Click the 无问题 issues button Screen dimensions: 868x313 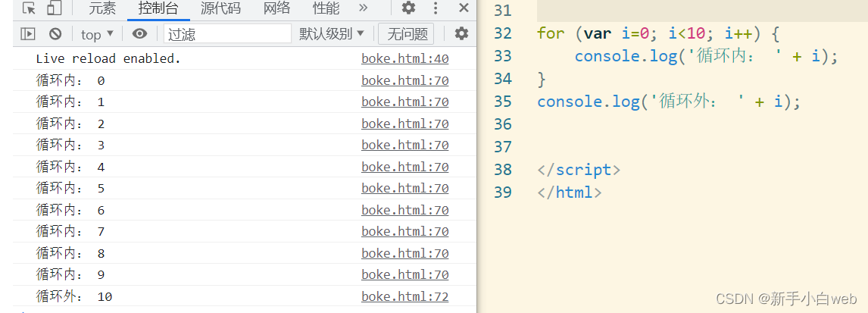point(406,34)
